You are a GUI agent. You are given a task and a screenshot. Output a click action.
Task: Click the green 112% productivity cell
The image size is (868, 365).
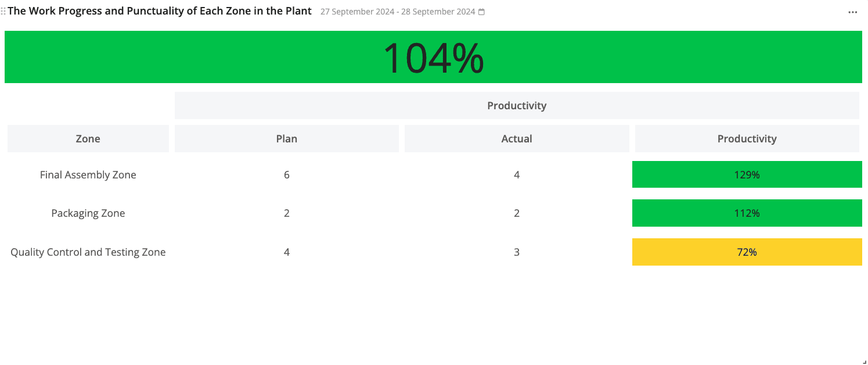tap(747, 213)
